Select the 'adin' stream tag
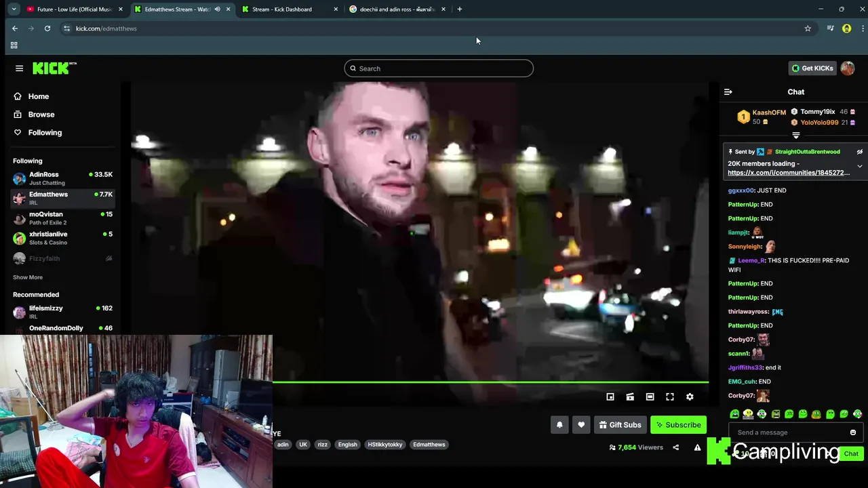The image size is (868, 488). click(283, 445)
